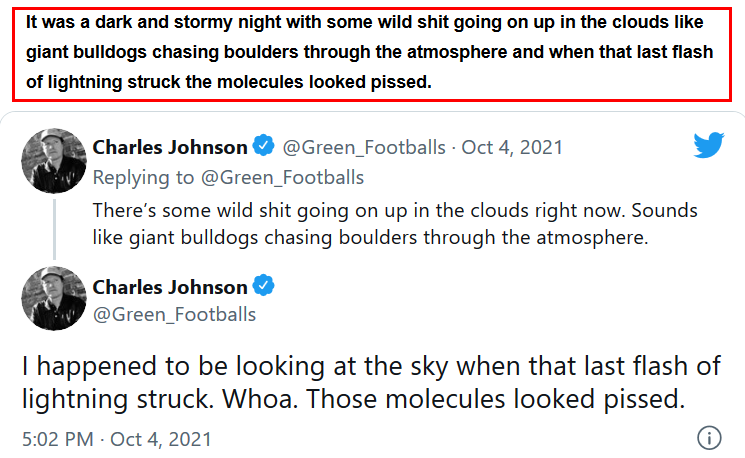
Task: Open the 5:02 PM · Oct 4, 2021 timestamp
Action: [x=116, y=438]
